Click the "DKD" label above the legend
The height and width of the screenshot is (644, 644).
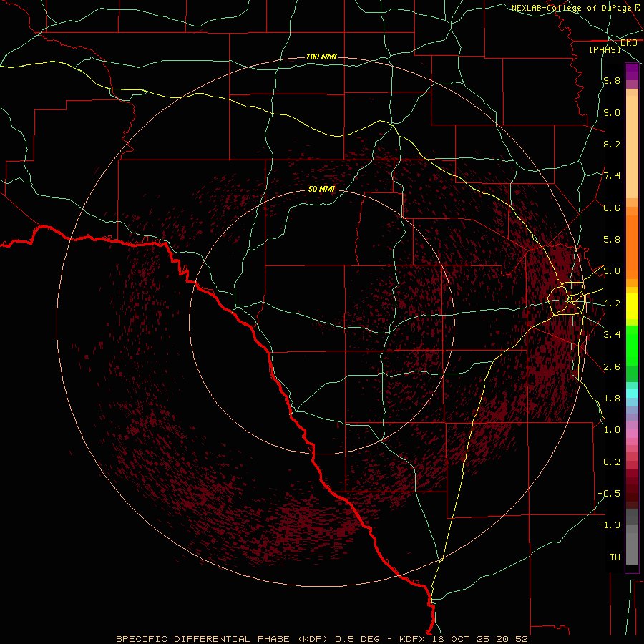[x=628, y=43]
